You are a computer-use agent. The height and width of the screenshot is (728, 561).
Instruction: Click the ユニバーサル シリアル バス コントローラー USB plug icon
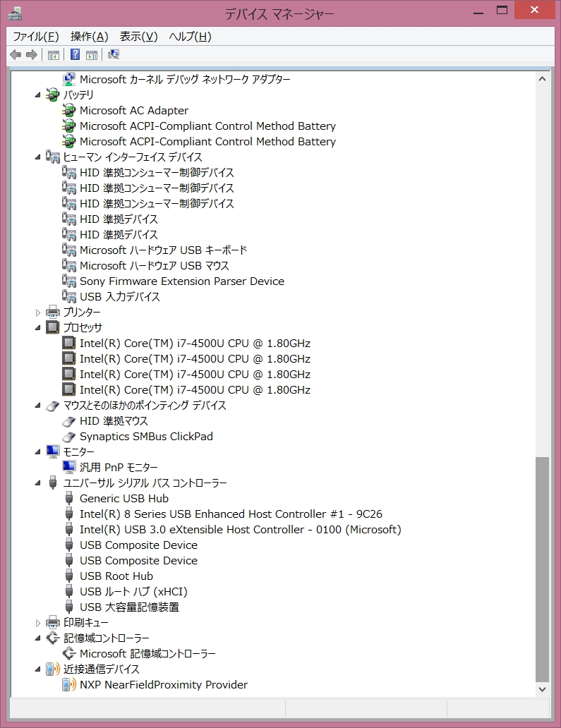pyautogui.click(x=53, y=483)
